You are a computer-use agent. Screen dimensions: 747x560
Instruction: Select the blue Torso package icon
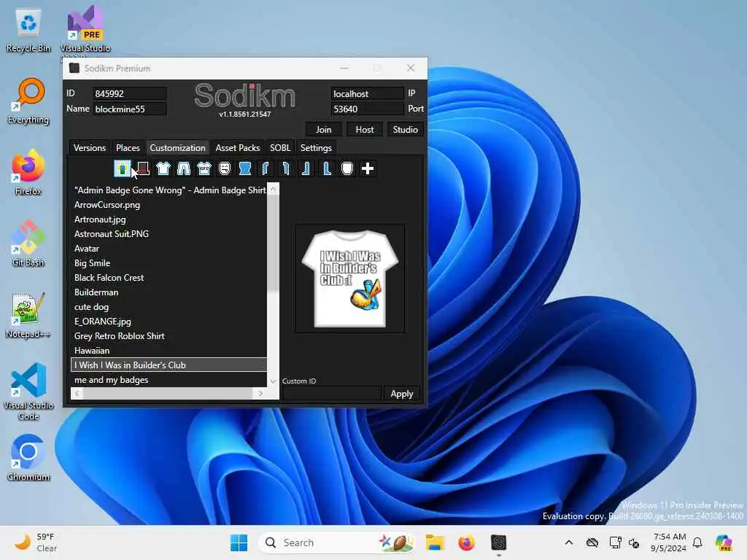tap(245, 168)
